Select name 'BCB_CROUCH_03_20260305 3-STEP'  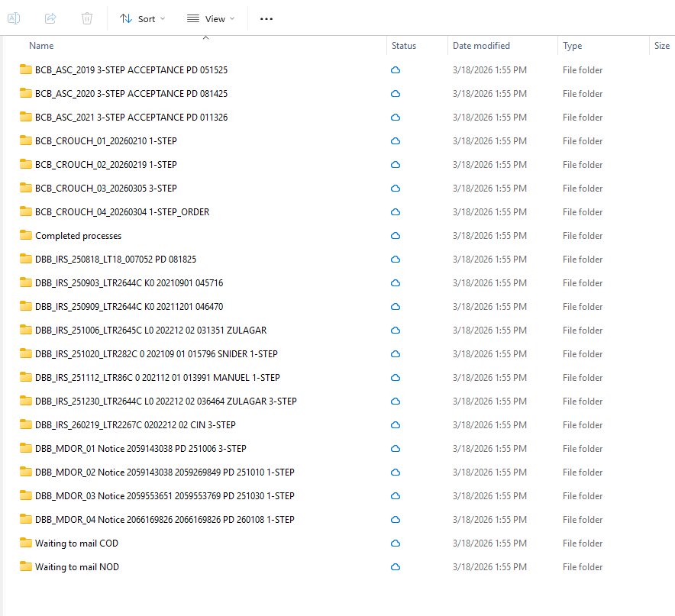point(106,188)
